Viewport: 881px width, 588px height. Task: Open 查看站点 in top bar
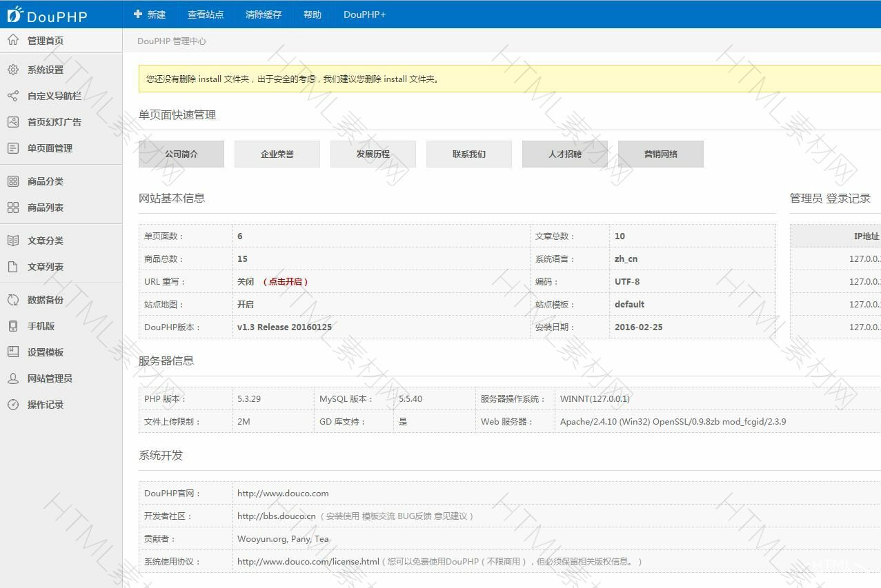(x=206, y=14)
